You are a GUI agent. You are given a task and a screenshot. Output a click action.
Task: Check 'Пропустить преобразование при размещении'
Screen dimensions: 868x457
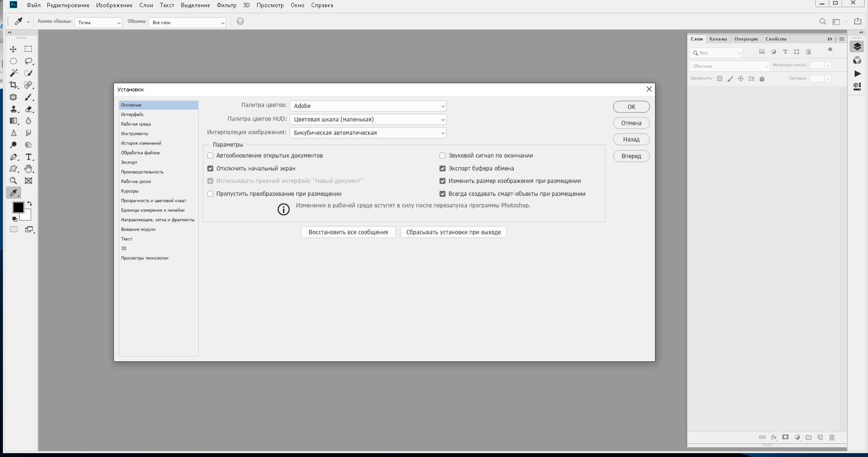point(210,194)
